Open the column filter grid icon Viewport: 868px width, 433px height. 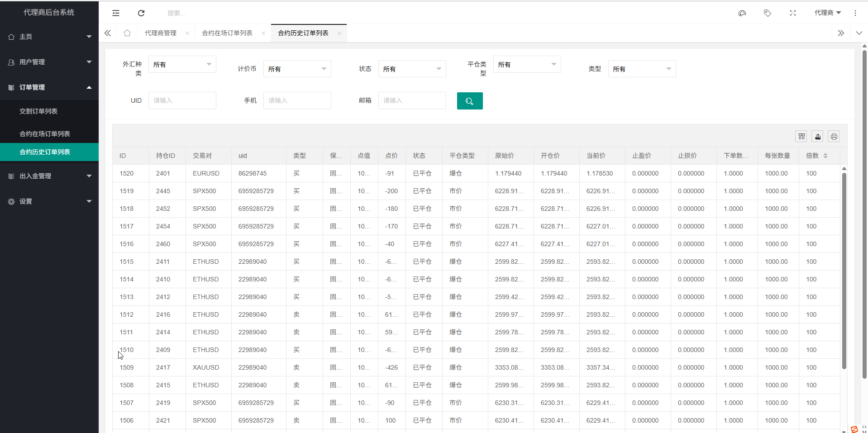click(x=801, y=137)
